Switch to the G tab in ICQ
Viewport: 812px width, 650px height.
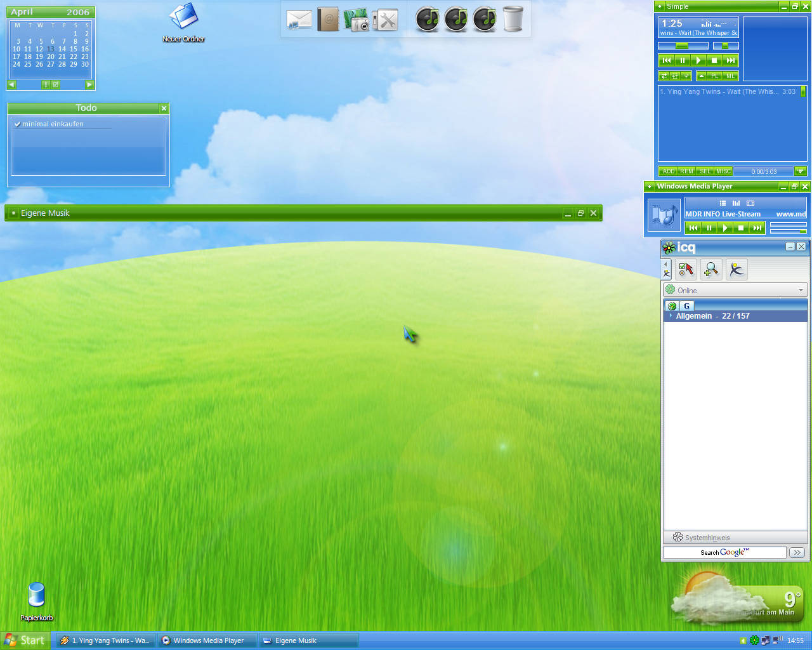tap(686, 306)
